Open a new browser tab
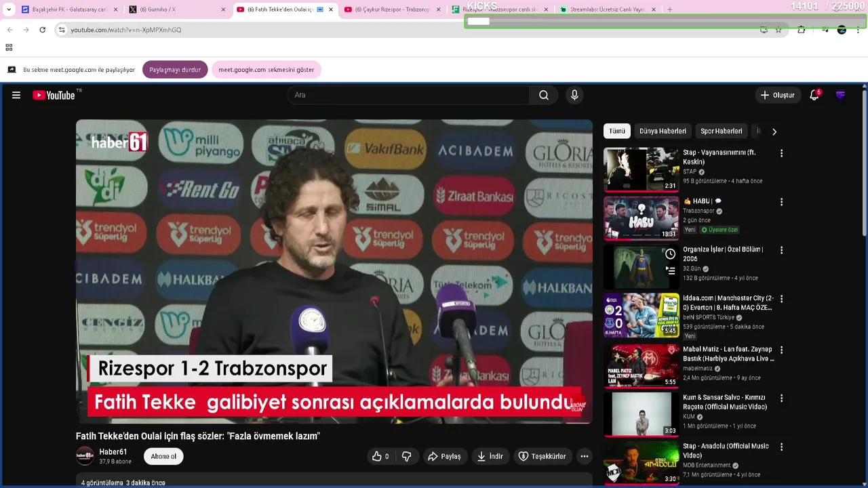Image resolution: width=868 pixels, height=488 pixels. point(670,9)
